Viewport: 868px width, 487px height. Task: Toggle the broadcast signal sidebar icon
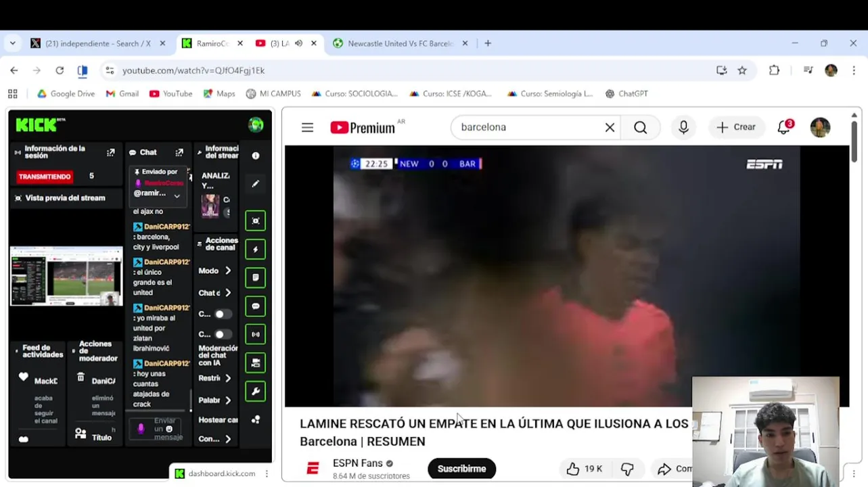pyautogui.click(x=256, y=335)
